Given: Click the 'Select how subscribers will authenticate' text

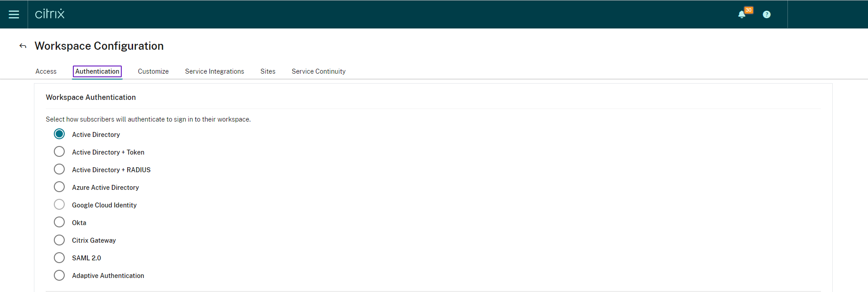Looking at the screenshot, I should (148, 119).
